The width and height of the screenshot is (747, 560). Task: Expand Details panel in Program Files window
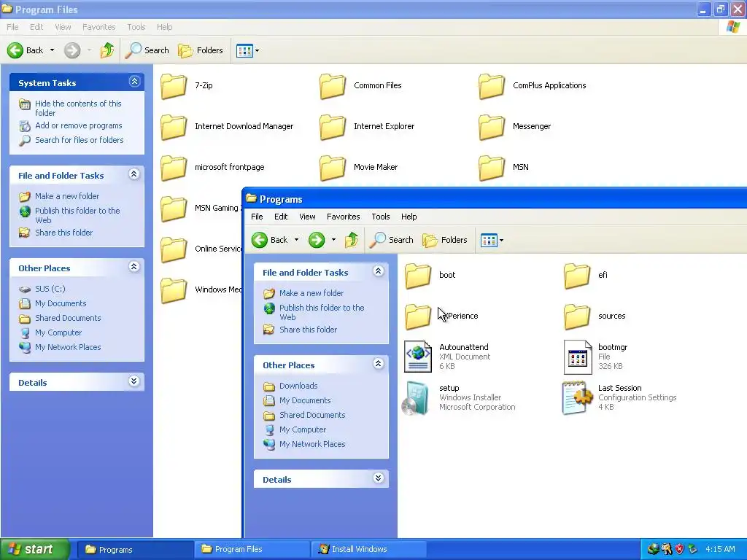coord(134,381)
